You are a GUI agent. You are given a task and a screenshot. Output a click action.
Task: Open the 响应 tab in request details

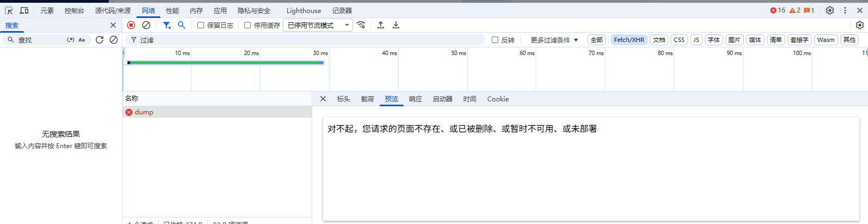pos(416,99)
